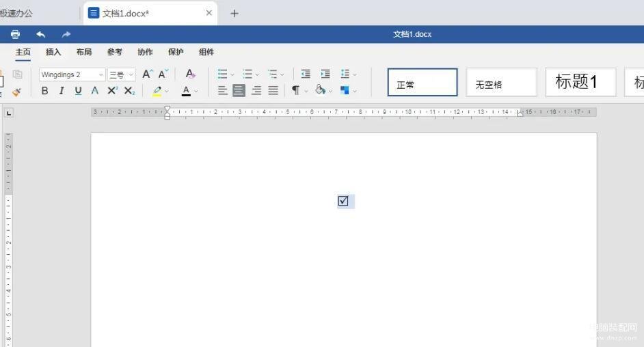Apply yellow highlight color
The image size is (644, 347).
[157, 91]
